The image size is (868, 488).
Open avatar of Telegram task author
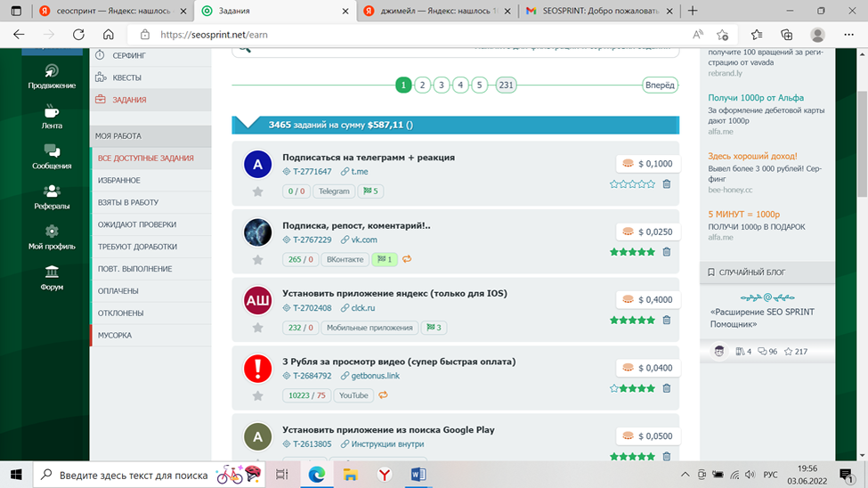click(257, 165)
